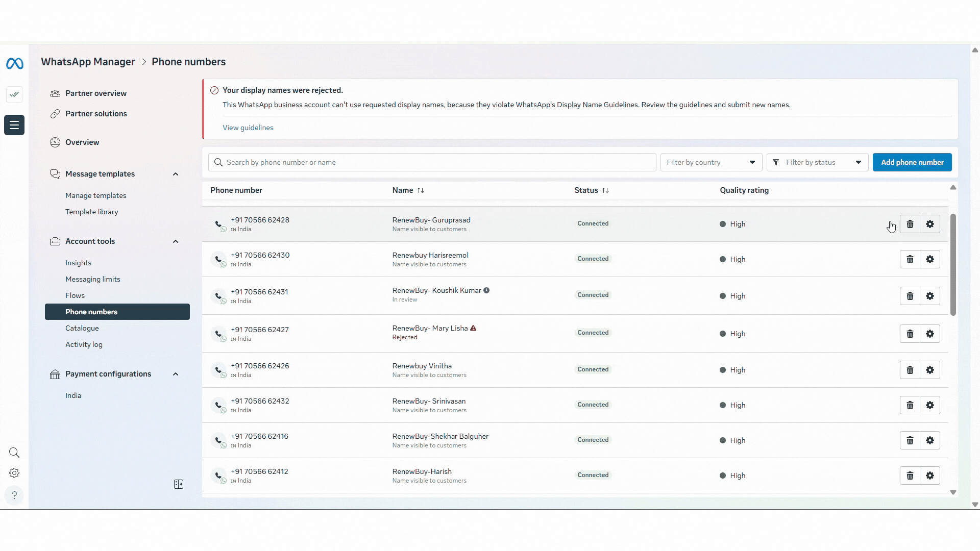Click the rejected warning icon beside Mary Lisha
Image resolution: width=980 pixels, height=551 pixels.
473,328
